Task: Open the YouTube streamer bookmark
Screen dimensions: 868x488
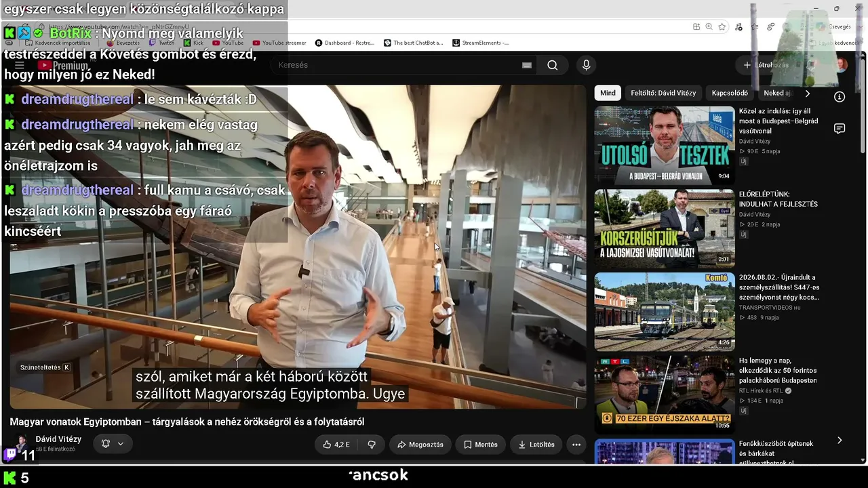Action: 279,43
